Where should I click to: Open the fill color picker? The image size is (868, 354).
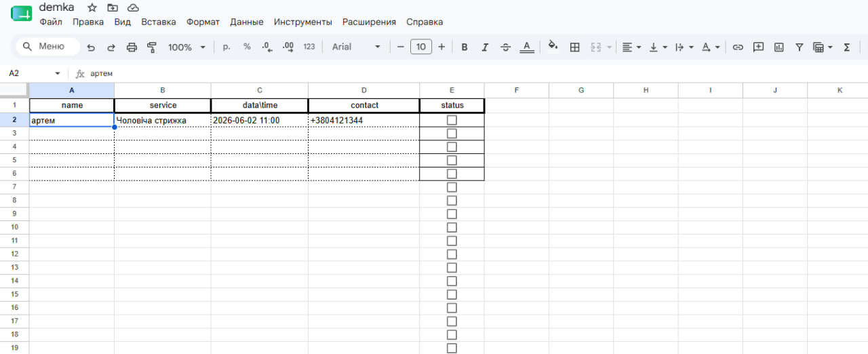(553, 46)
